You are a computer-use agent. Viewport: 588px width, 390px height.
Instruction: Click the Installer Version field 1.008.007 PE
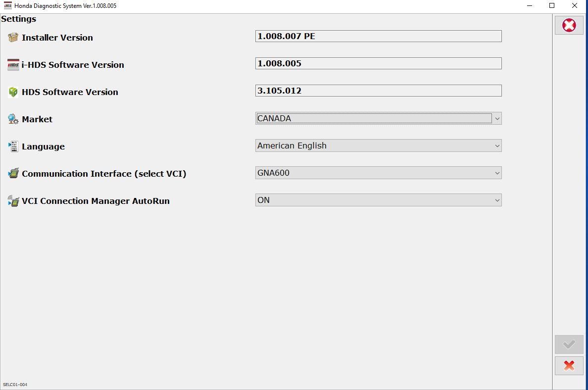point(378,36)
